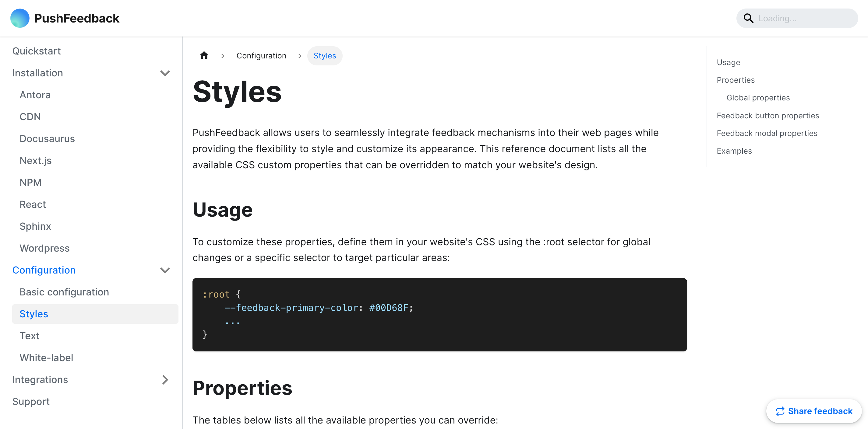Select Configuration in the sidebar
The image size is (868, 429).
click(x=44, y=270)
